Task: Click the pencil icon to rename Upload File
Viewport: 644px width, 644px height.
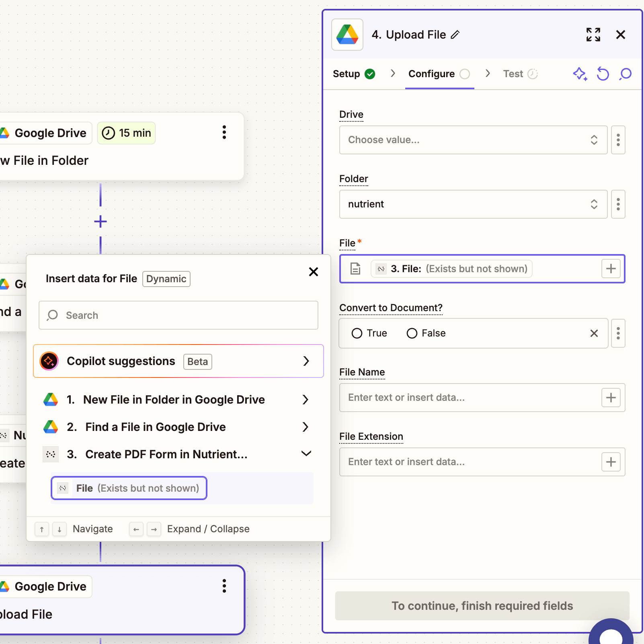Action: [x=455, y=35]
